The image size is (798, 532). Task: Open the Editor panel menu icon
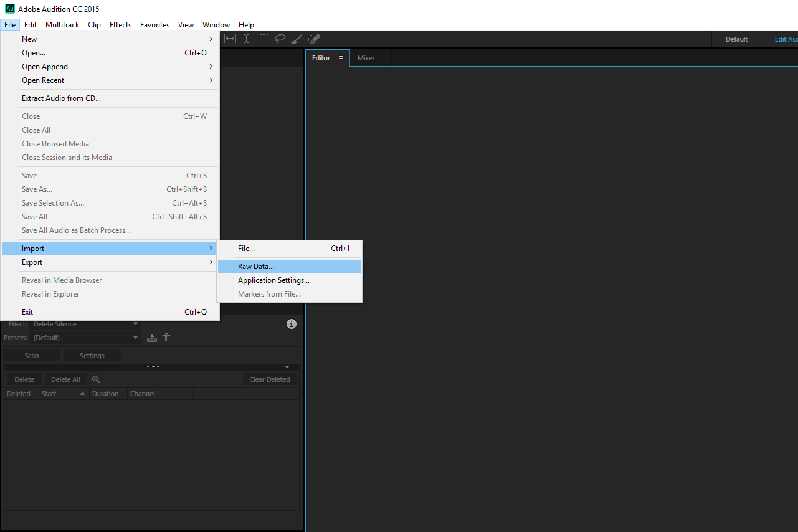[x=341, y=58]
